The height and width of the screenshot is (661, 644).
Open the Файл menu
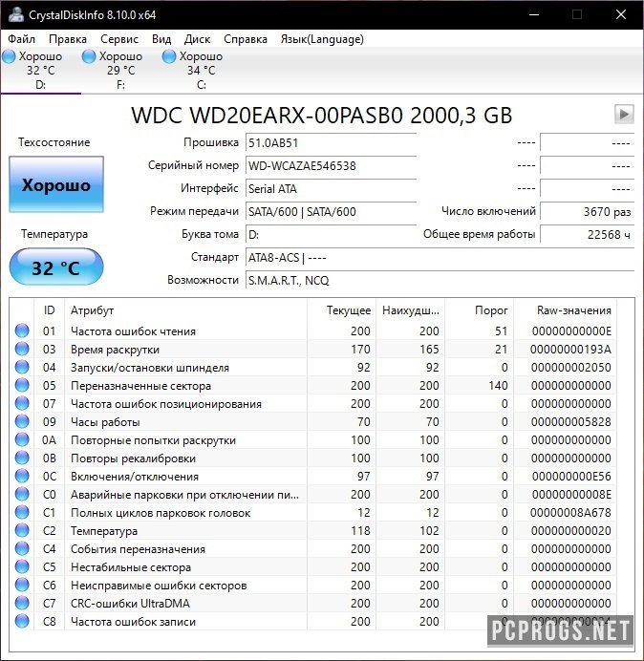(x=22, y=39)
